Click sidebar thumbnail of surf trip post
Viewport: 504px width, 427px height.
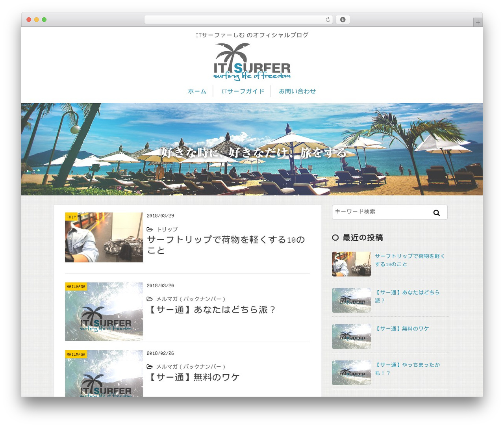(351, 264)
